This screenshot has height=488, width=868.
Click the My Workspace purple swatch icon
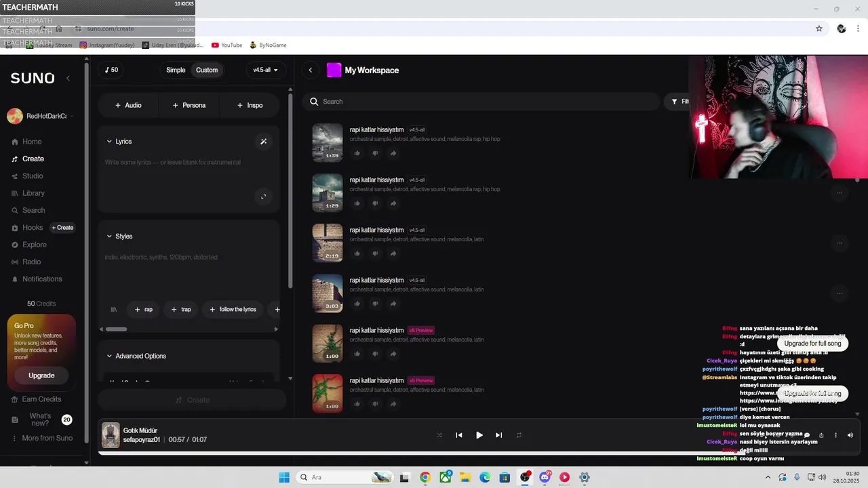point(334,70)
